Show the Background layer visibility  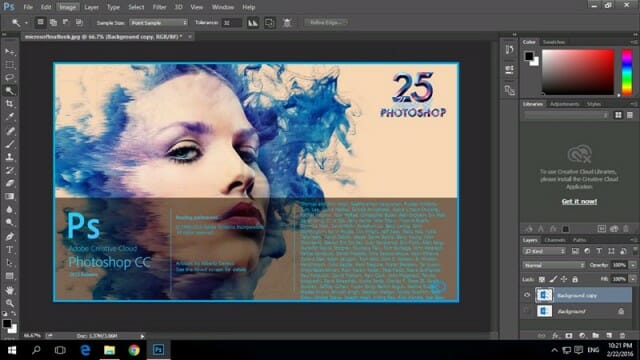tap(527, 311)
